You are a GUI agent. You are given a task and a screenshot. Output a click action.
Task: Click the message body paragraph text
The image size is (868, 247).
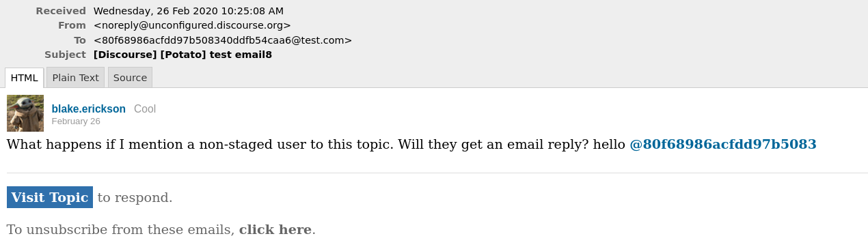click(x=411, y=145)
